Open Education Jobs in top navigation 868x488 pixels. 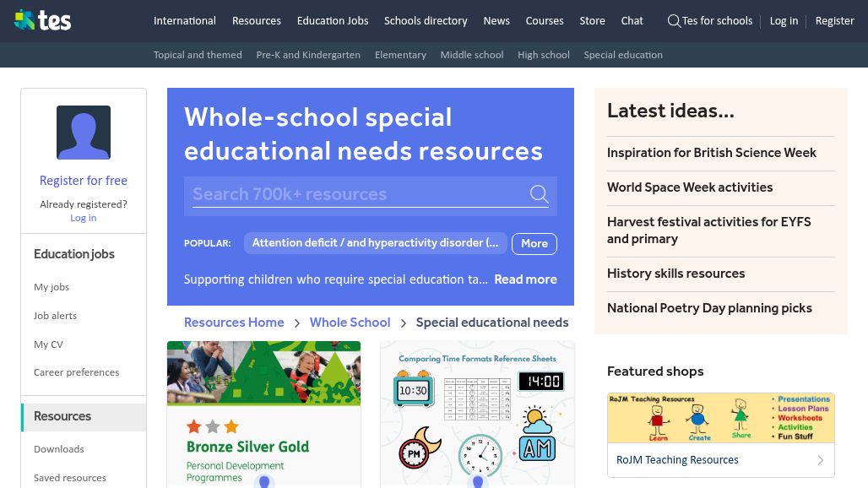[332, 21]
